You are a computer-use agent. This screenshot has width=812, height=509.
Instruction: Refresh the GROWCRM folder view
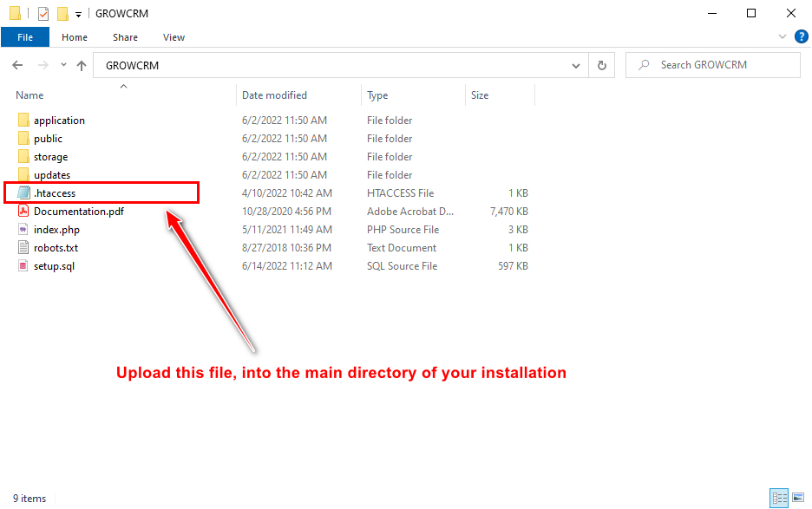point(602,65)
